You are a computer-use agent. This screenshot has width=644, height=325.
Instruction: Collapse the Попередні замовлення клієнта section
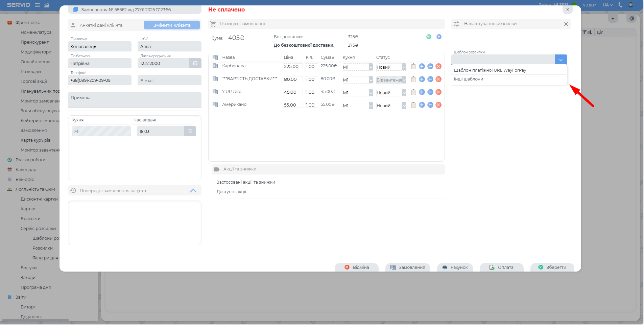[193, 191]
